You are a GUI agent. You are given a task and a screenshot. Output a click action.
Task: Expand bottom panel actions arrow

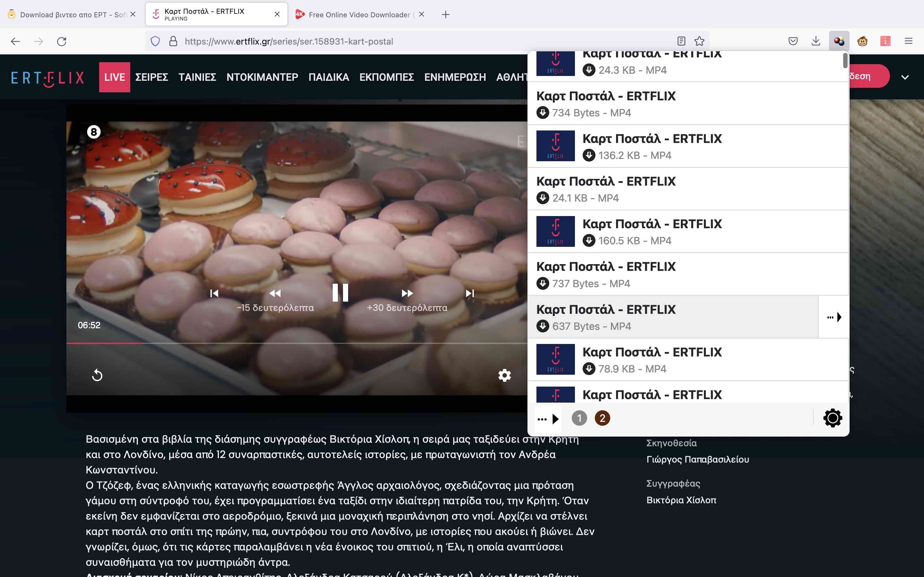[x=548, y=419]
